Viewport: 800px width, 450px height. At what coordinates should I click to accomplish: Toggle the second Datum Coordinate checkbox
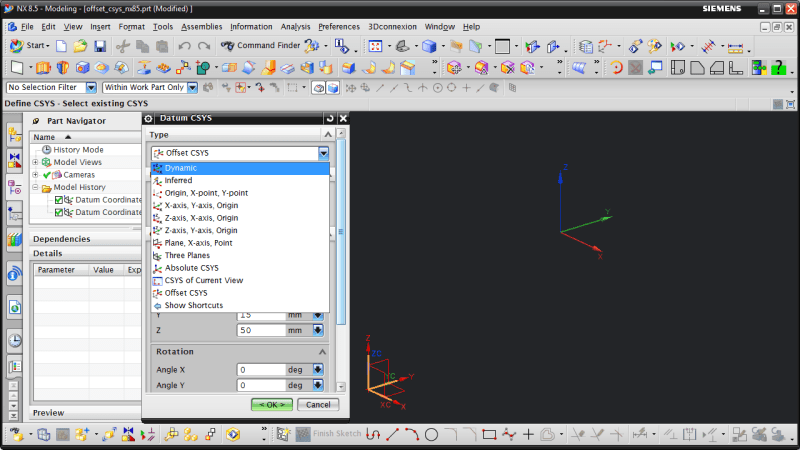click(x=59, y=212)
